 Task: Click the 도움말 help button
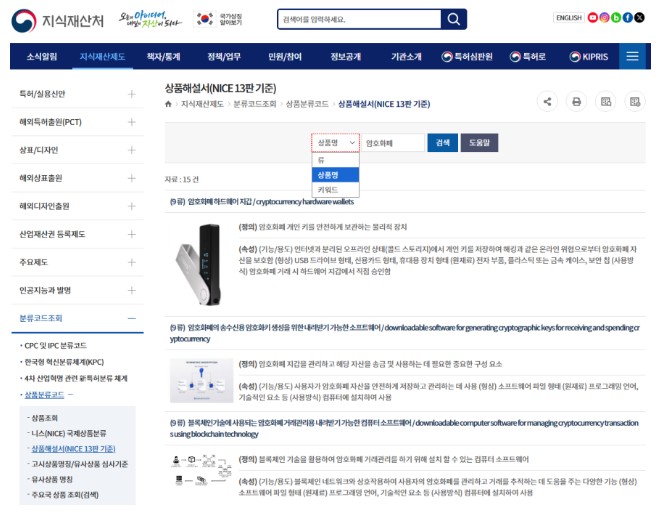pos(479,143)
